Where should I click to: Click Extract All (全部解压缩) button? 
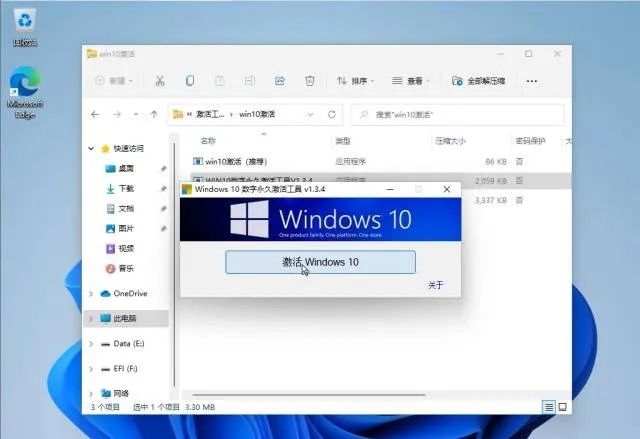click(478, 81)
